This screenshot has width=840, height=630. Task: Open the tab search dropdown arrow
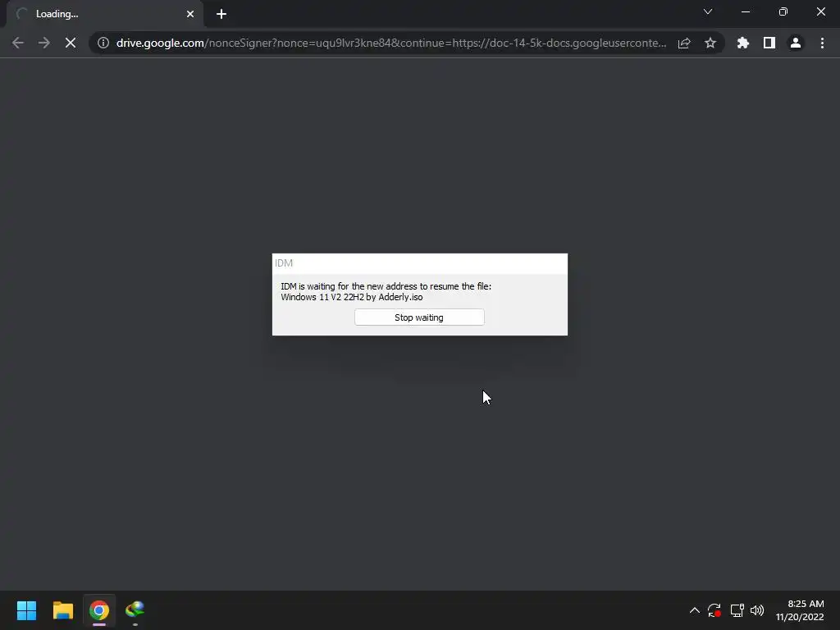pos(708,11)
